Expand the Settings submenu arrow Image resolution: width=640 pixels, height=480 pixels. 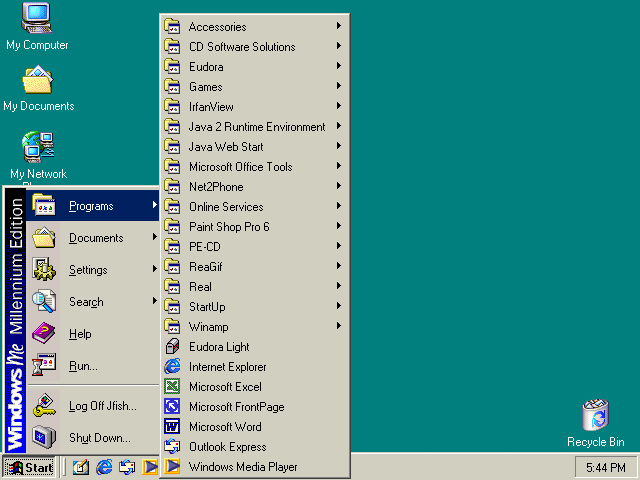[155, 269]
